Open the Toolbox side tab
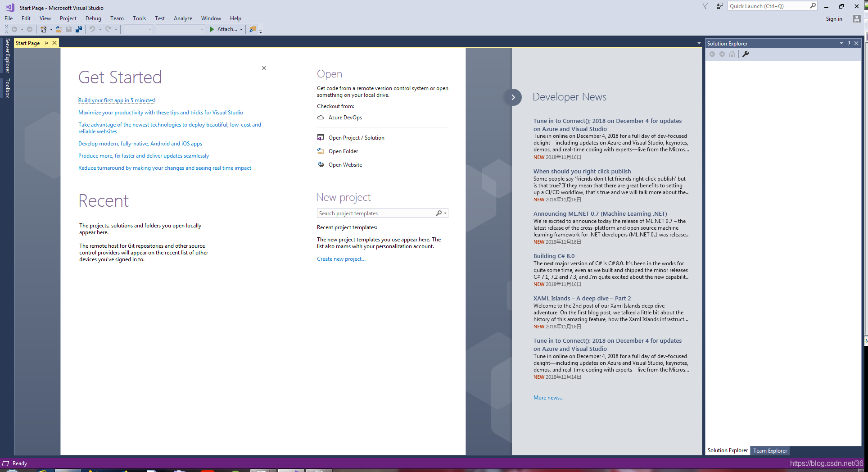This screenshot has width=868, height=472. [7, 88]
